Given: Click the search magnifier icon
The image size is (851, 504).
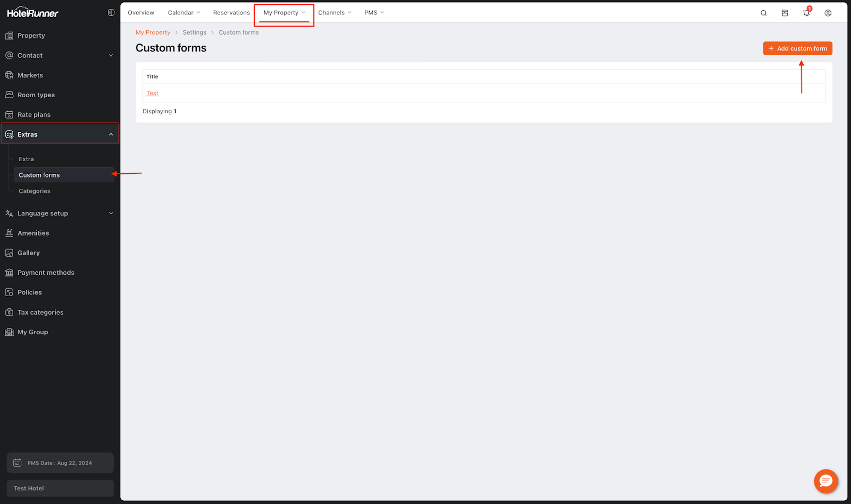Looking at the screenshot, I should (x=763, y=13).
